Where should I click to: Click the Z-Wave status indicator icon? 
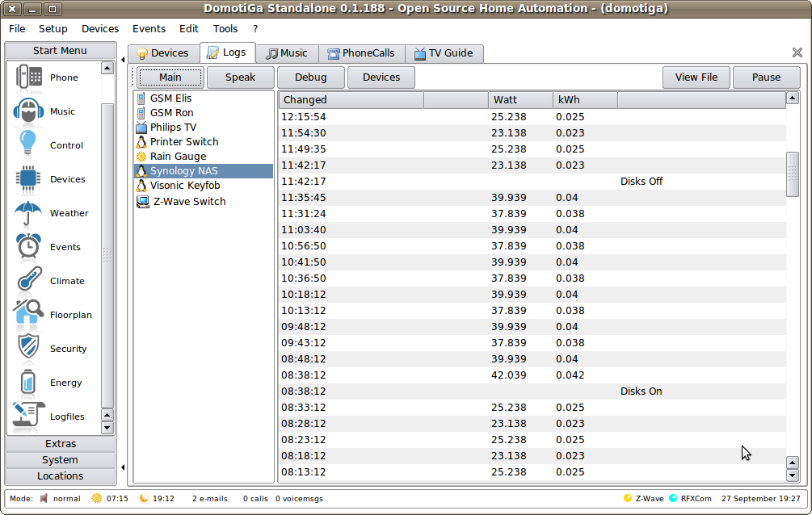coord(628,498)
